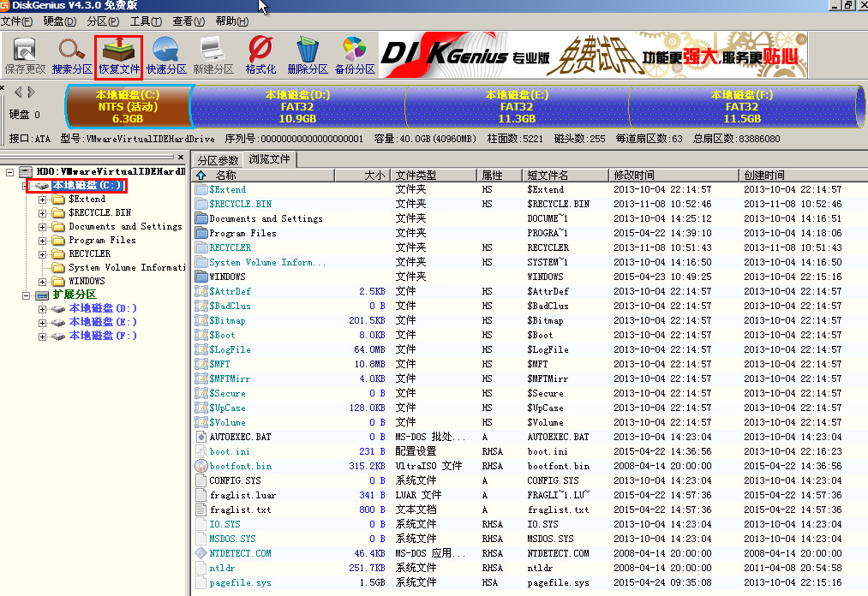Choose the 格式化 (Format) toolbar icon
Screen dimensions: 868x596
coord(260,55)
